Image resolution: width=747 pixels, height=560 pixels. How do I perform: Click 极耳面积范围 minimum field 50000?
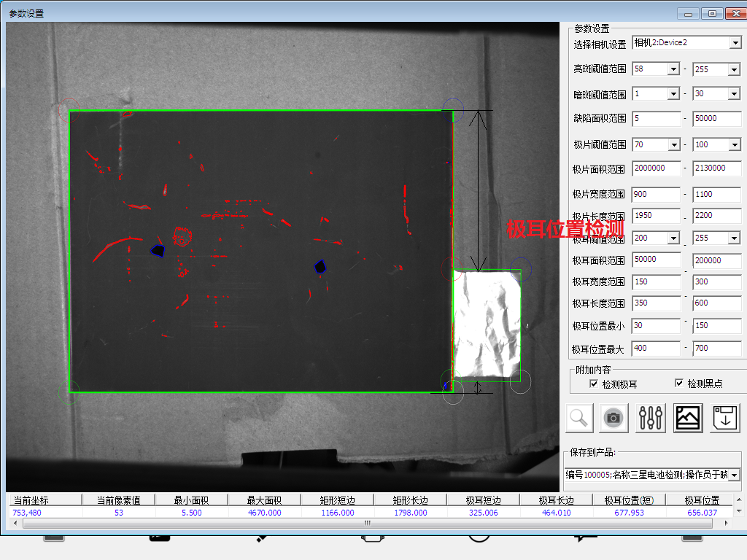pyautogui.click(x=657, y=260)
